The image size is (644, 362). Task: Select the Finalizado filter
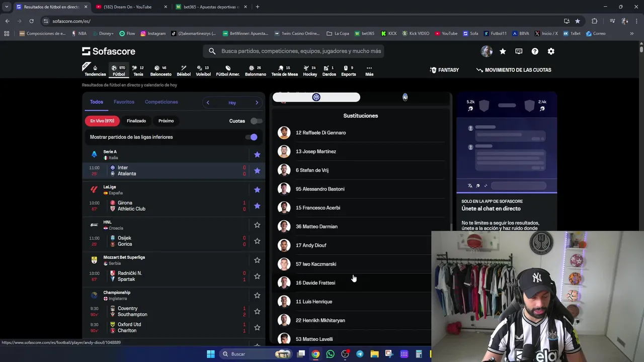(x=136, y=121)
